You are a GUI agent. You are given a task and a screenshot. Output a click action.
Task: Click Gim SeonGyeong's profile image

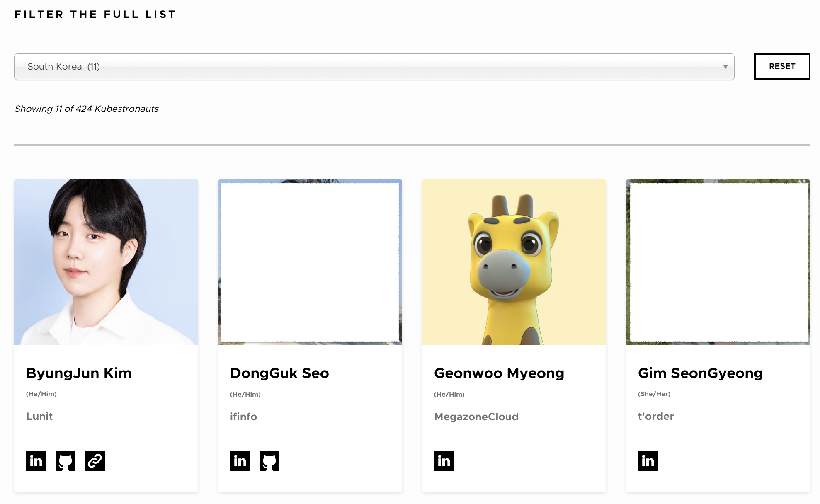(x=718, y=262)
